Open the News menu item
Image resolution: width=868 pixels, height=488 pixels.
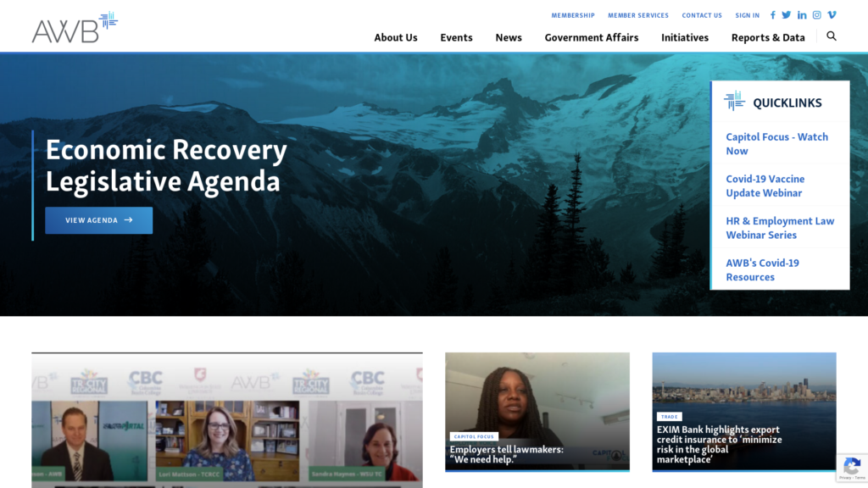point(509,37)
